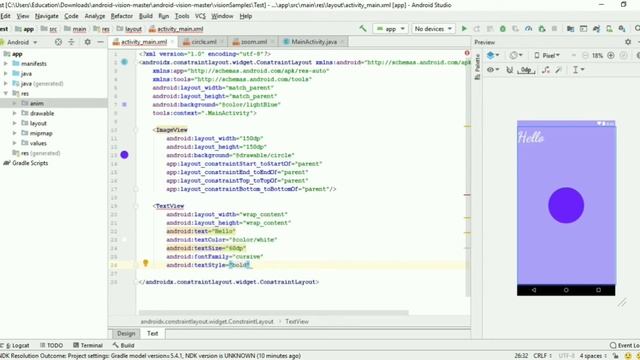The width and height of the screenshot is (640, 360).
Task: Click the editor horizontal scrollbar
Action: (x=273, y=313)
